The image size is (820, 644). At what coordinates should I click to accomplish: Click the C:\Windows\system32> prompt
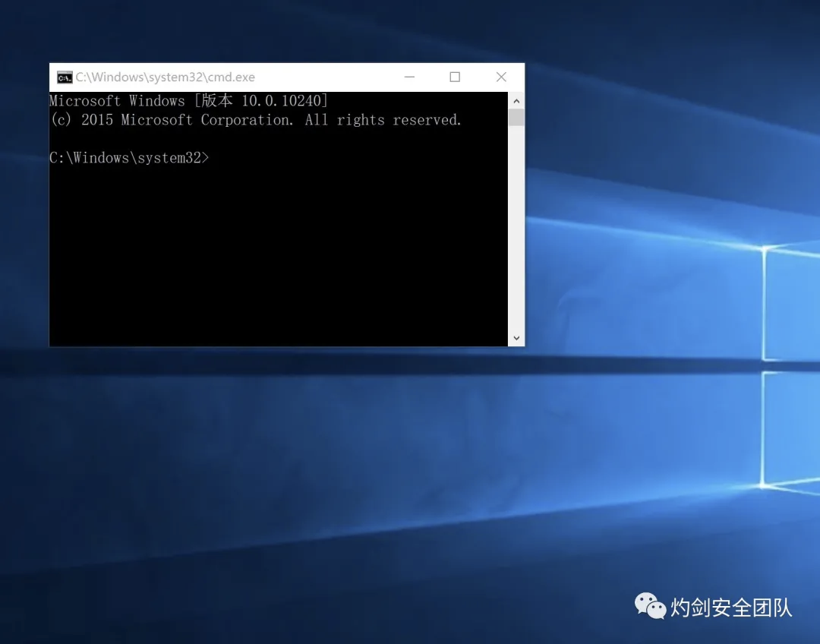tap(129, 157)
